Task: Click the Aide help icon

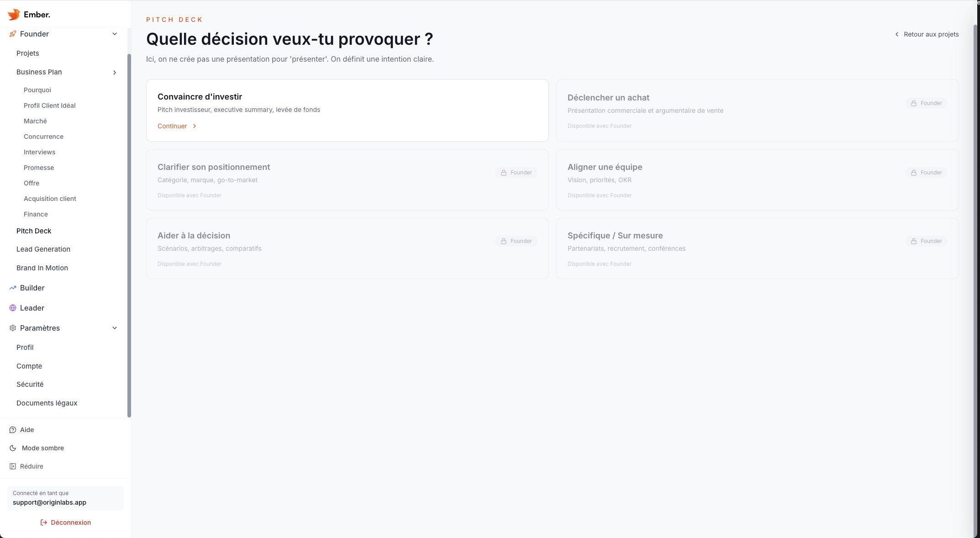Action: tap(12, 430)
